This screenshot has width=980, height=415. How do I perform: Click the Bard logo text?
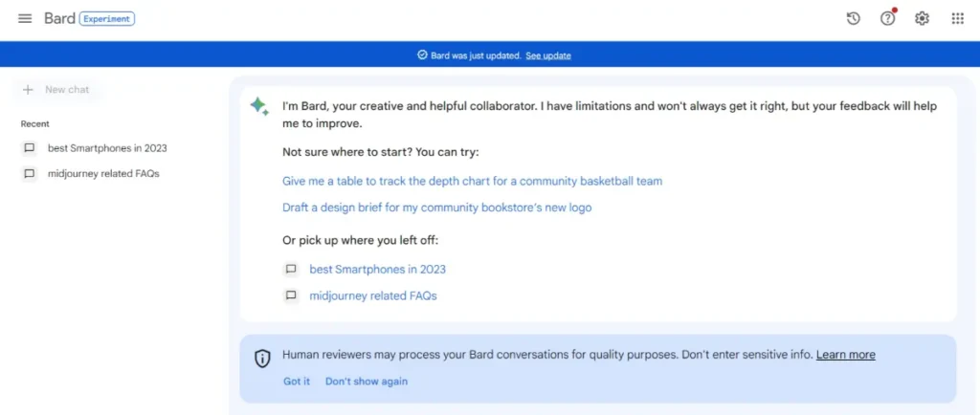point(59,19)
